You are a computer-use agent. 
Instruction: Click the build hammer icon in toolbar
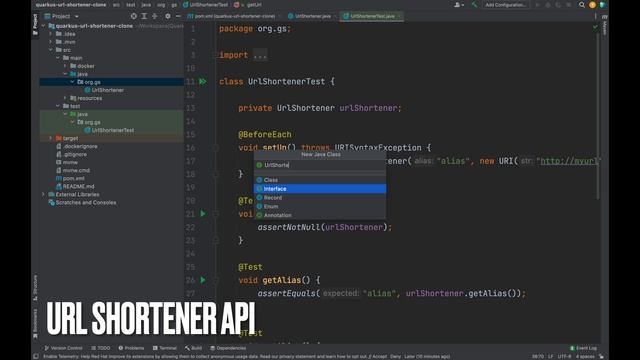[474, 5]
